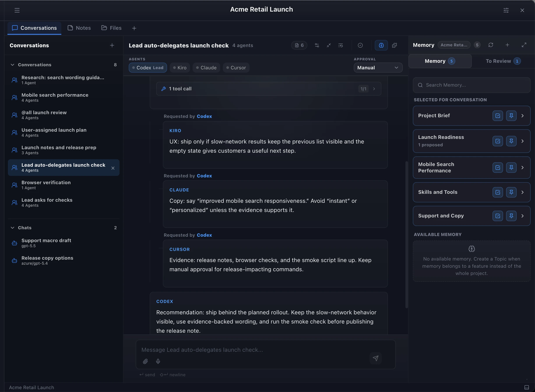Select the Memory tab in Memory panel
This screenshot has width=535, height=392.
[x=440, y=61]
